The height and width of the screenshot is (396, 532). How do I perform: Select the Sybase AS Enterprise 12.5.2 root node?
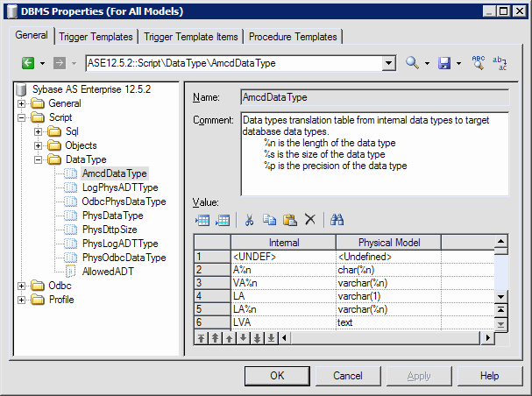point(91,89)
